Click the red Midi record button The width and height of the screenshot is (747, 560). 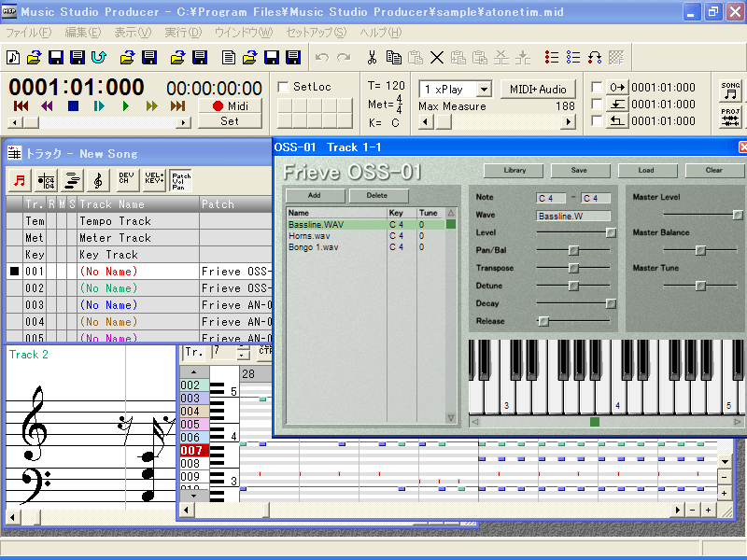click(230, 105)
